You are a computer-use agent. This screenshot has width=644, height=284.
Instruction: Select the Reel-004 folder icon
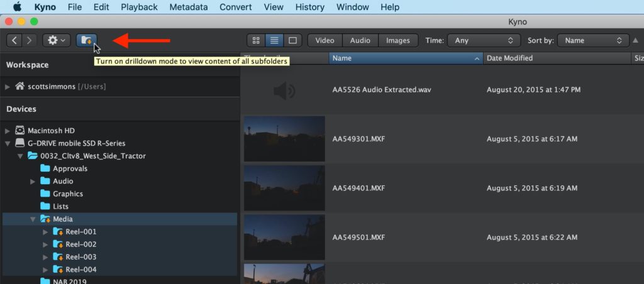(58, 270)
